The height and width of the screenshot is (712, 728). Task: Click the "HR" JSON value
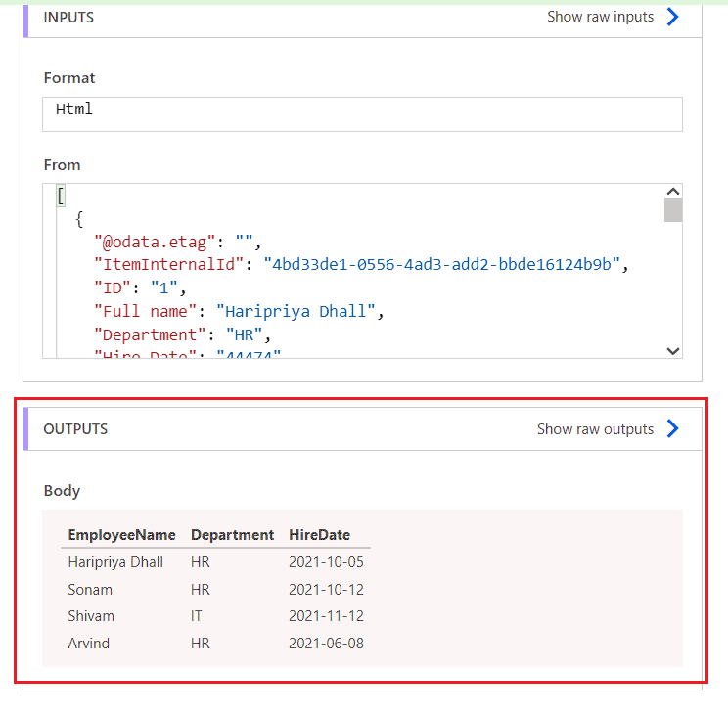(x=244, y=335)
